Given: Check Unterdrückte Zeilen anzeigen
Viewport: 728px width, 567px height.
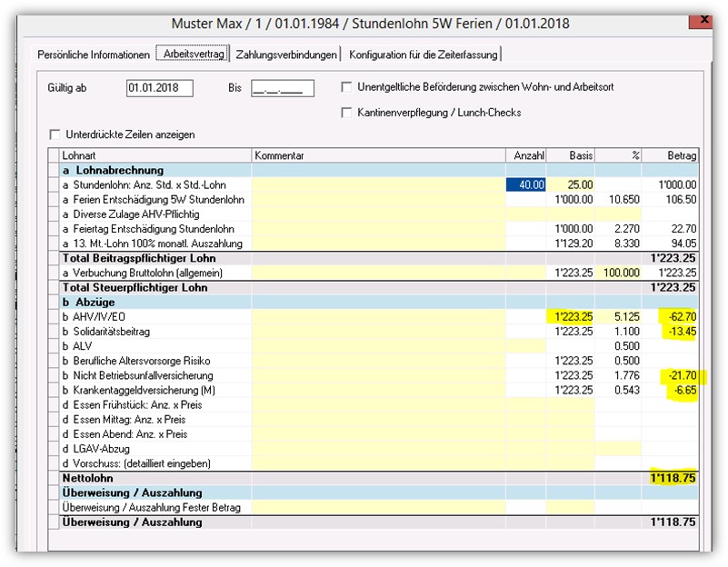Looking at the screenshot, I should point(55,134).
